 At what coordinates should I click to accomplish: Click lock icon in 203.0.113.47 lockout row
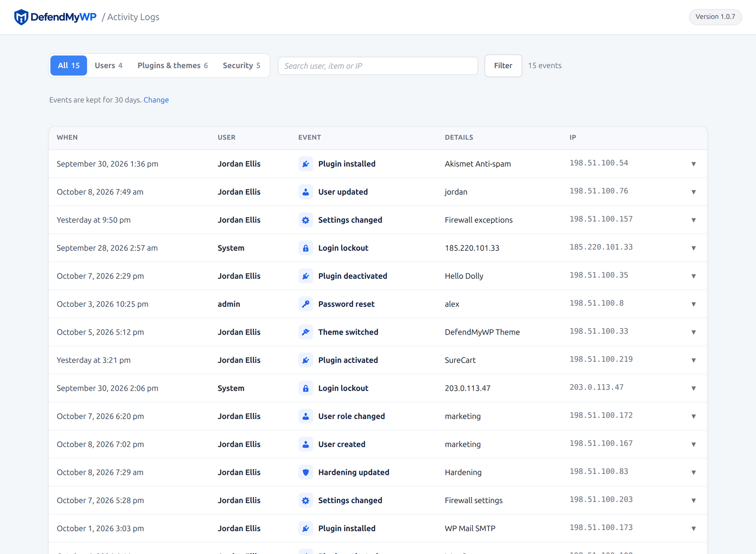[306, 388]
